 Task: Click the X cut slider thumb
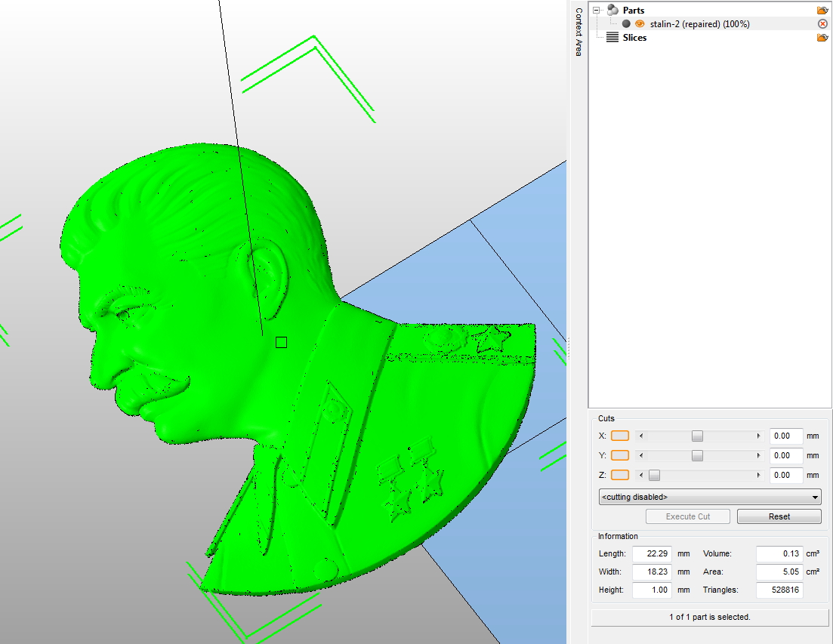point(698,436)
